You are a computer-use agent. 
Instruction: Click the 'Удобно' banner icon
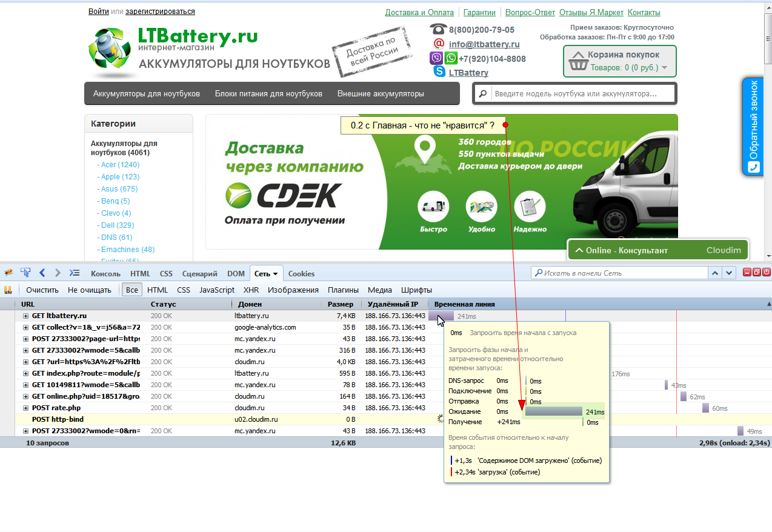point(481,207)
